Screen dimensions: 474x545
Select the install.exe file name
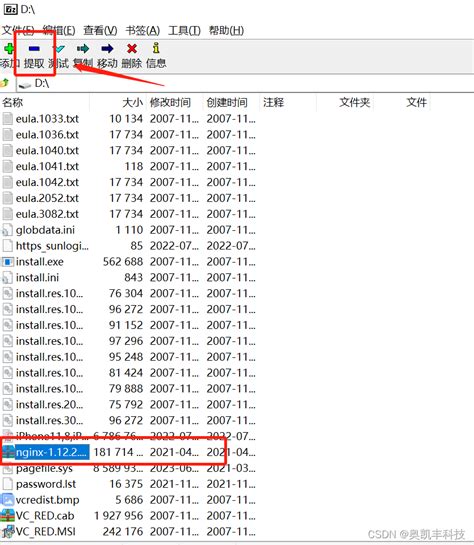coord(40,262)
